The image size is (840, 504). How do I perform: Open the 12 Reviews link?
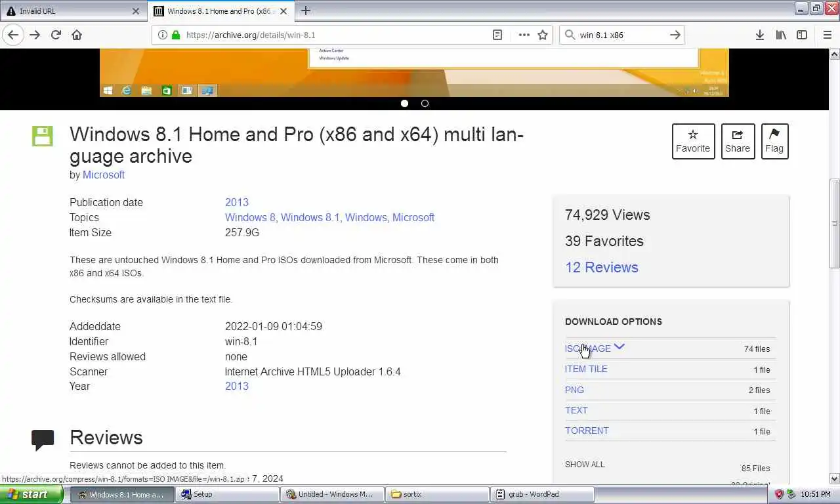click(602, 267)
